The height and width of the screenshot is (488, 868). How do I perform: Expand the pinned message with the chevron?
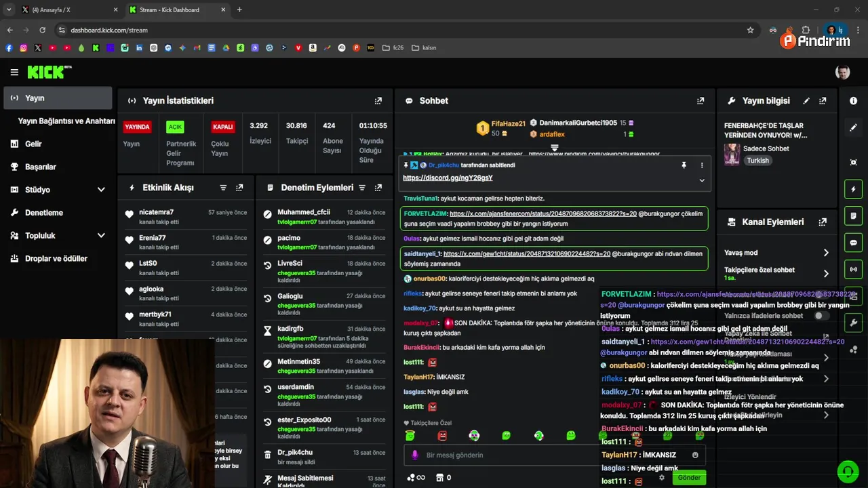point(702,180)
